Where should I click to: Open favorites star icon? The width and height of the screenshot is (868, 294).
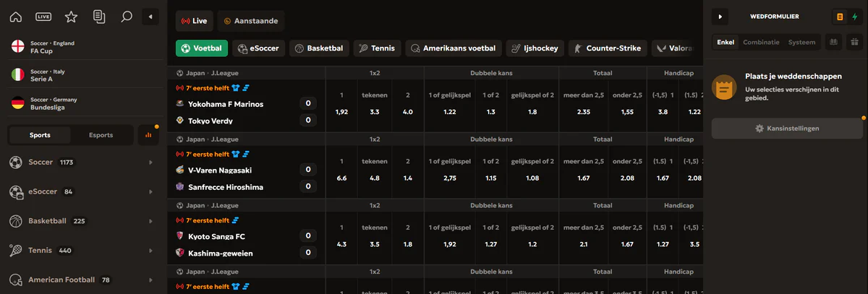coord(71,16)
